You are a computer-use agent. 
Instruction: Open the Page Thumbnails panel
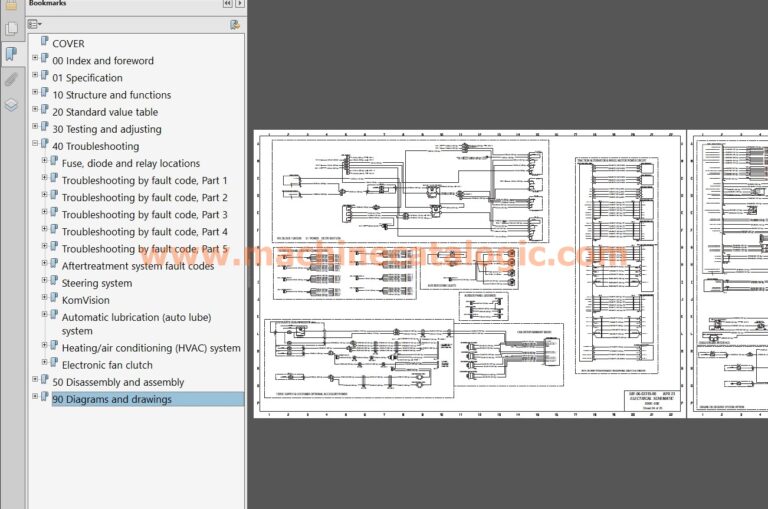(x=11, y=28)
